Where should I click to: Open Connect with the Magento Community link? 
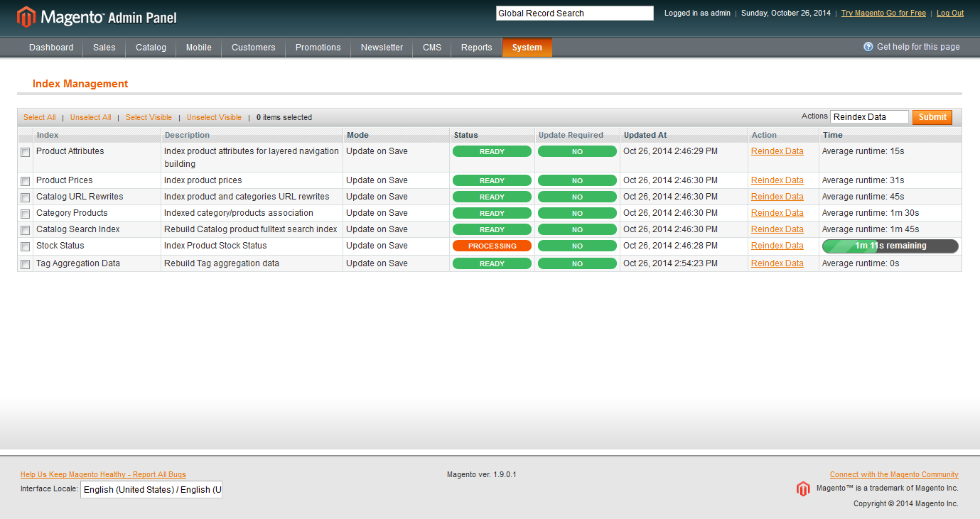coord(894,474)
